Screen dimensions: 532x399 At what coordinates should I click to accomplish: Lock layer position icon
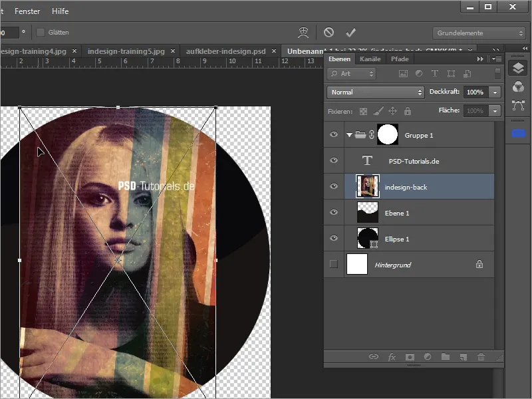[x=392, y=111]
